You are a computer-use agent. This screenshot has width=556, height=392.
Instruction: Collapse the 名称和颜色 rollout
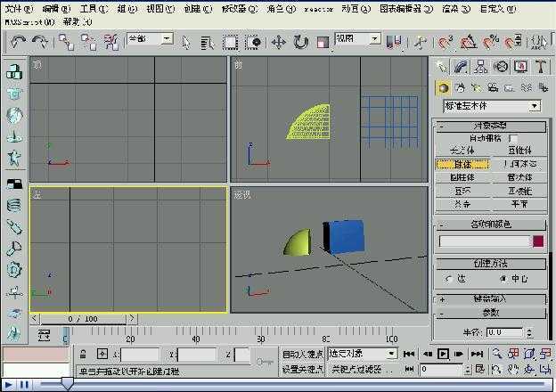[491, 225]
